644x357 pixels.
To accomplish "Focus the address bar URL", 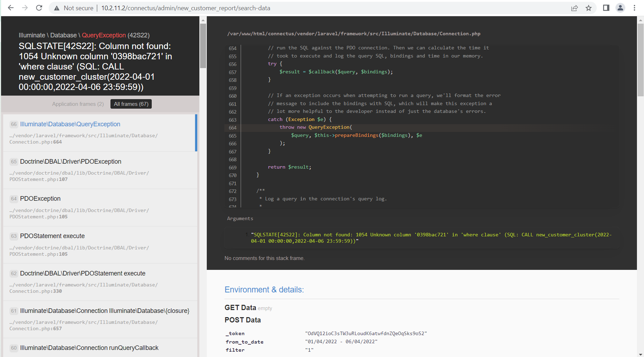I will coord(186,8).
